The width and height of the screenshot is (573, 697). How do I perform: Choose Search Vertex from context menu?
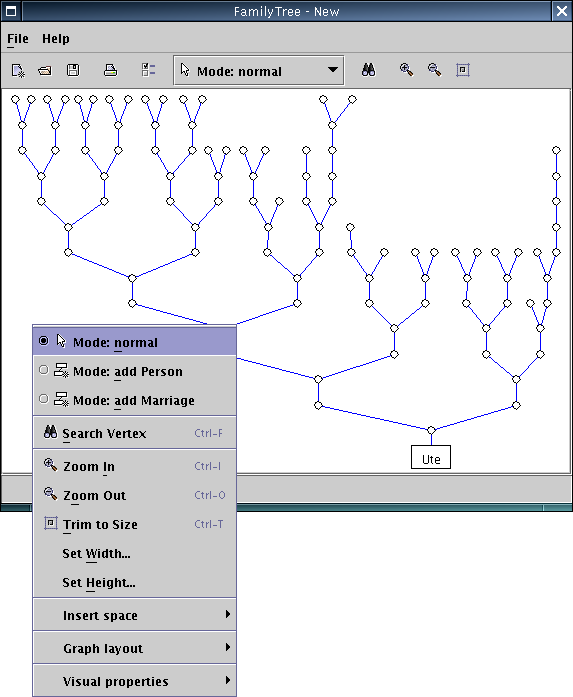pos(134,433)
